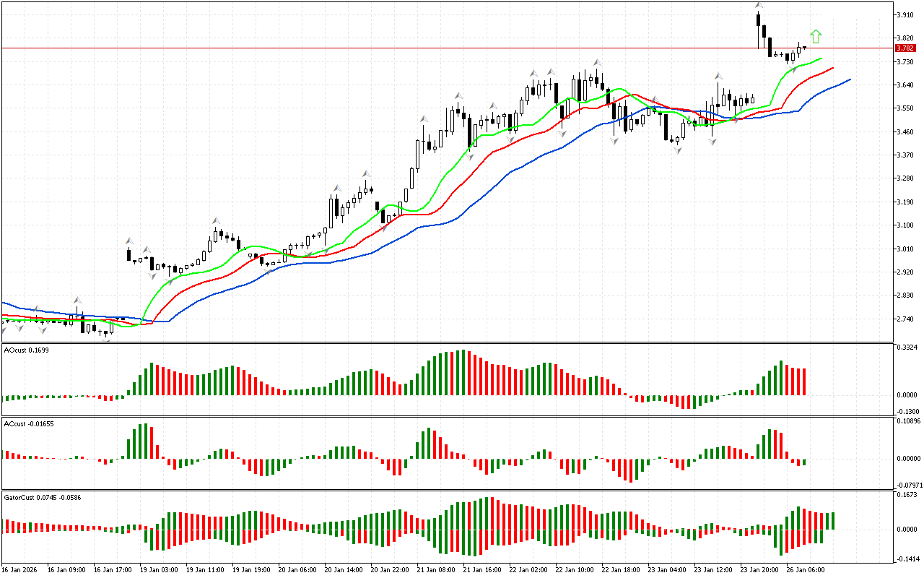Image resolution: width=924 pixels, height=578 pixels.
Task: Click the green up arrow buy signal
Action: click(816, 36)
